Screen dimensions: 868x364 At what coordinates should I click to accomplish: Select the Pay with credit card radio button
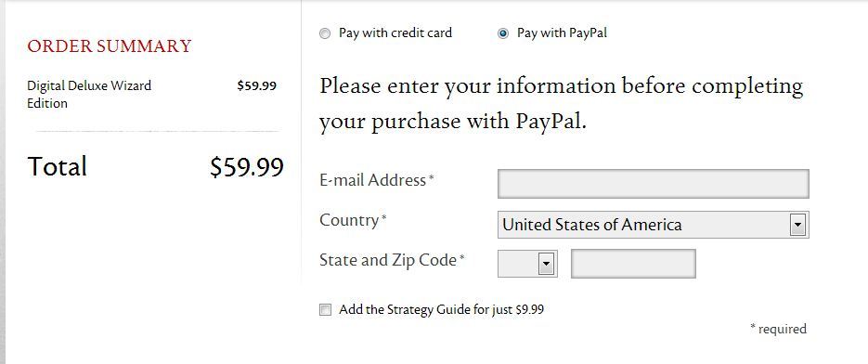point(325,33)
